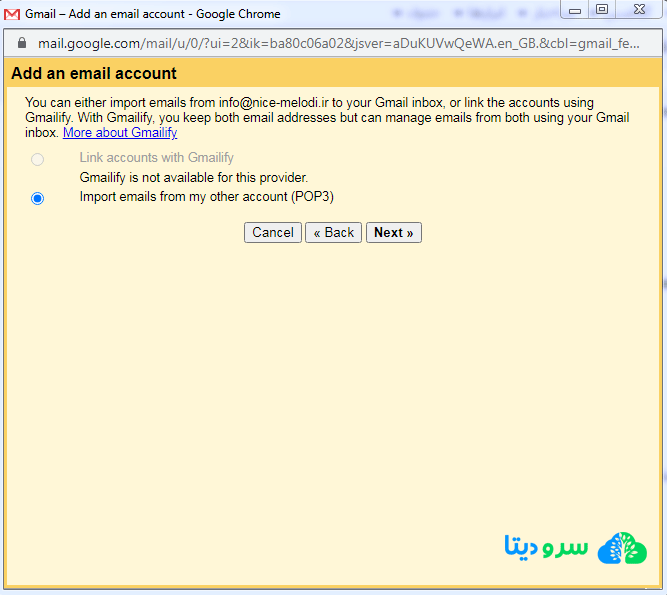This screenshot has width=667, height=595.
Task: Click the 'Import emails from my other account' label
Action: tap(206, 197)
